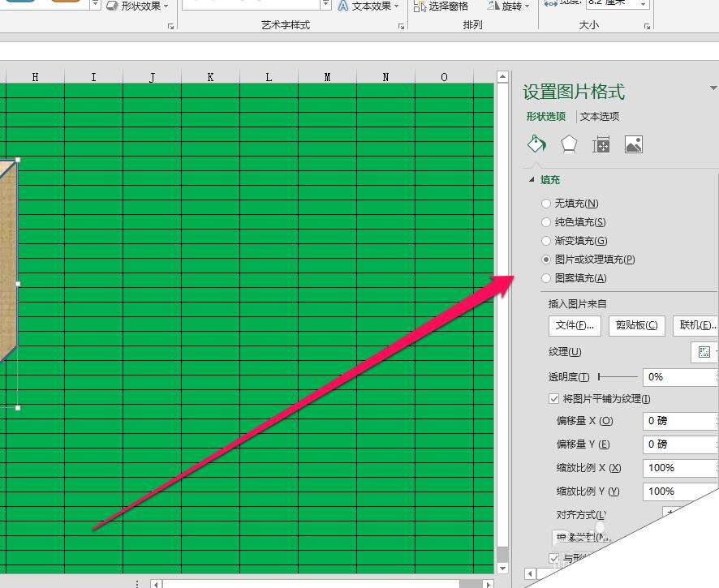Toggle the 将图片平铺为纹理 checkbox

point(554,398)
